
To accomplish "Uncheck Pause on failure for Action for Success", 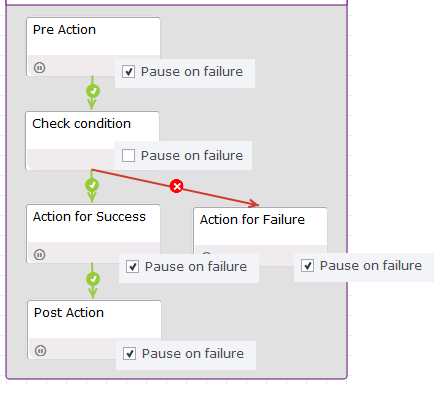I will [x=132, y=267].
